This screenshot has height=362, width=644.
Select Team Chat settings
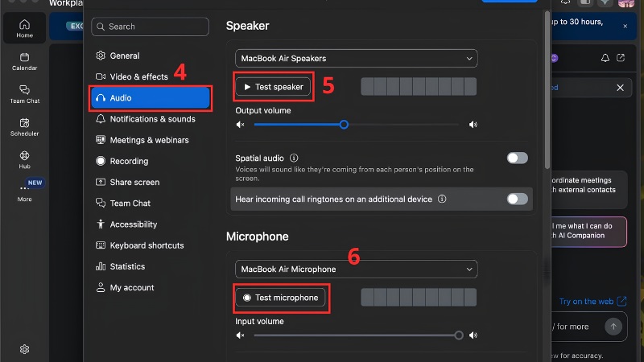point(150,204)
